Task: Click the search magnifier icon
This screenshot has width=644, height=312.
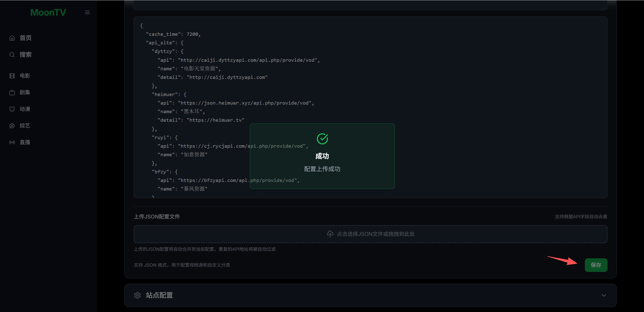Action: [x=12, y=55]
